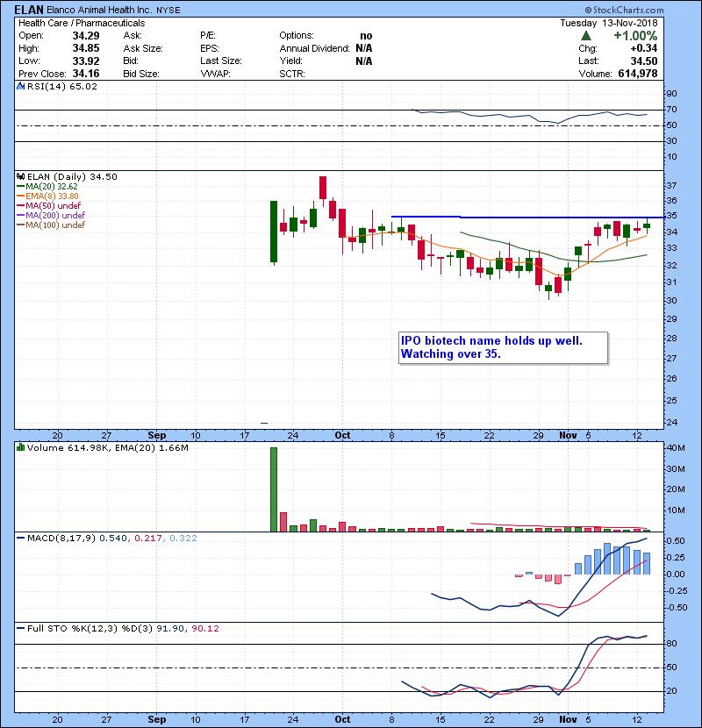Click the MA(50) undef legend entry

pyautogui.click(x=49, y=205)
